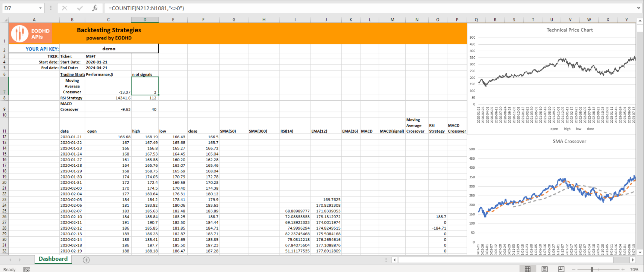Click the MACD(signal) column header cell
644x272 pixels.
pyautogui.click(x=392, y=125)
